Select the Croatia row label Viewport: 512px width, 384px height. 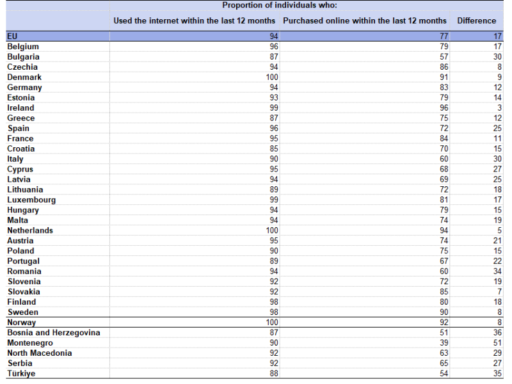coord(21,149)
